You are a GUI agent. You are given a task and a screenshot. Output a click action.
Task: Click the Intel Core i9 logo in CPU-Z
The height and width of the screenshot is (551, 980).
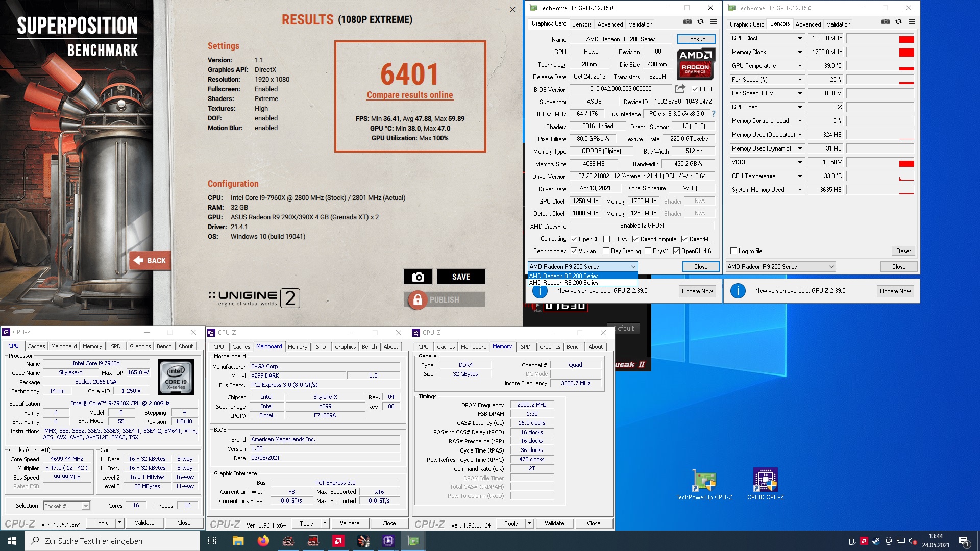point(176,377)
